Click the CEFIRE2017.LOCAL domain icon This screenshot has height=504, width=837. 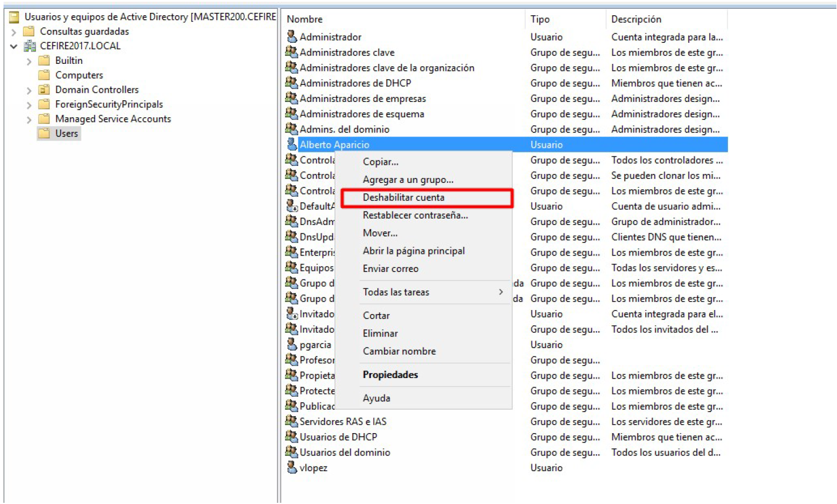click(x=30, y=46)
